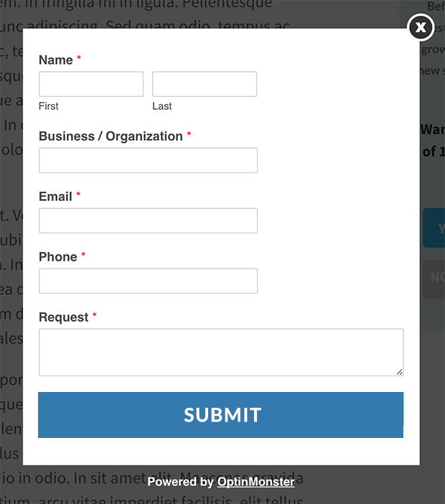Submit the form with the SUBMIT button

(x=221, y=415)
